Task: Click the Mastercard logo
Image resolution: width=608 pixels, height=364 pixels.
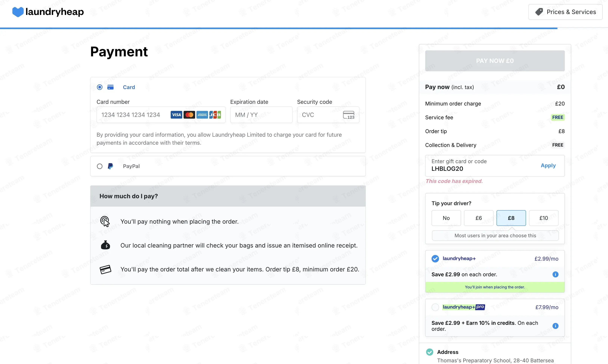Action: [189, 115]
